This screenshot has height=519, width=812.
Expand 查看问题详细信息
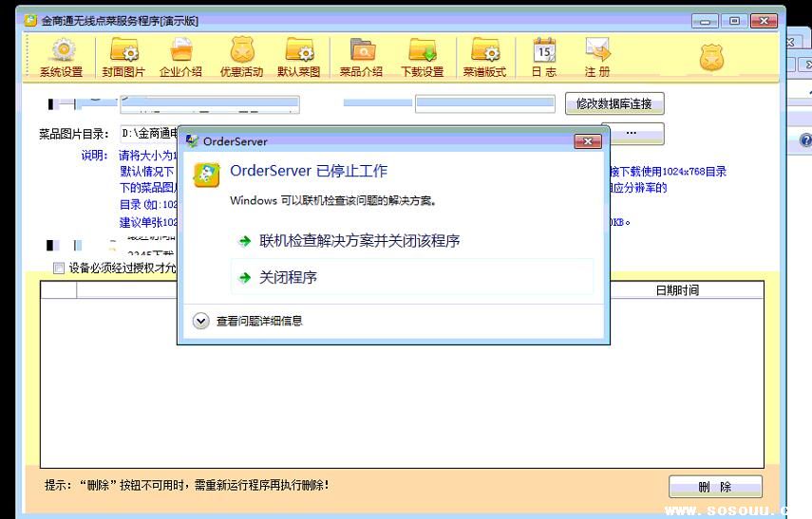pos(248,321)
